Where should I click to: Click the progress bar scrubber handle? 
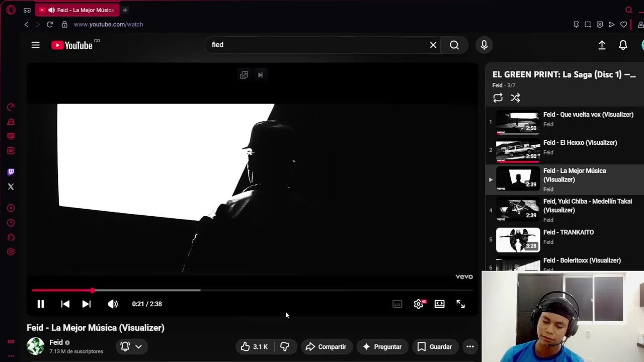pyautogui.click(x=93, y=291)
